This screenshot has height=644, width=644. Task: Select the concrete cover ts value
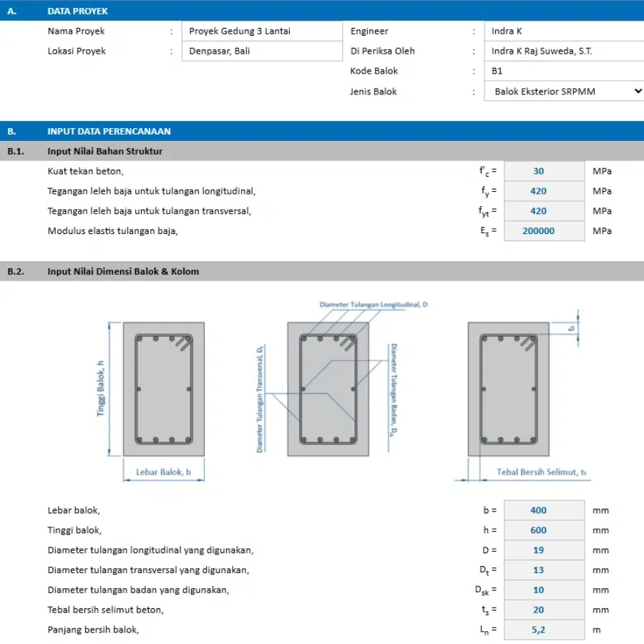pos(545,610)
